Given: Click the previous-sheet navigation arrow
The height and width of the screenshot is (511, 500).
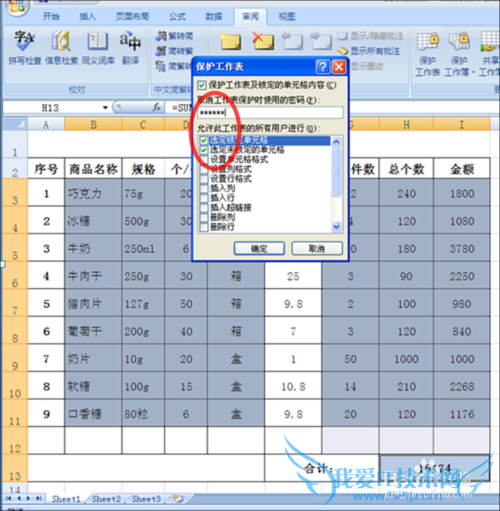Looking at the screenshot, I should pyautogui.click(x=19, y=498).
